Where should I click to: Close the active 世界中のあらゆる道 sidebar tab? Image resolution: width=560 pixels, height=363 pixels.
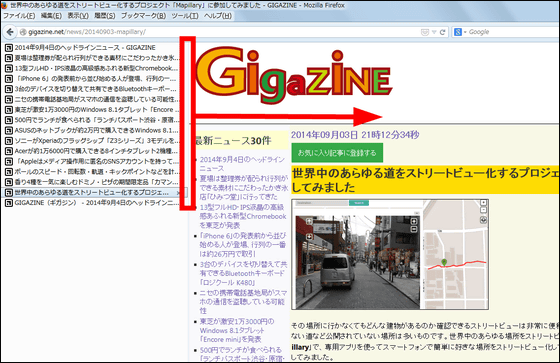[178, 193]
